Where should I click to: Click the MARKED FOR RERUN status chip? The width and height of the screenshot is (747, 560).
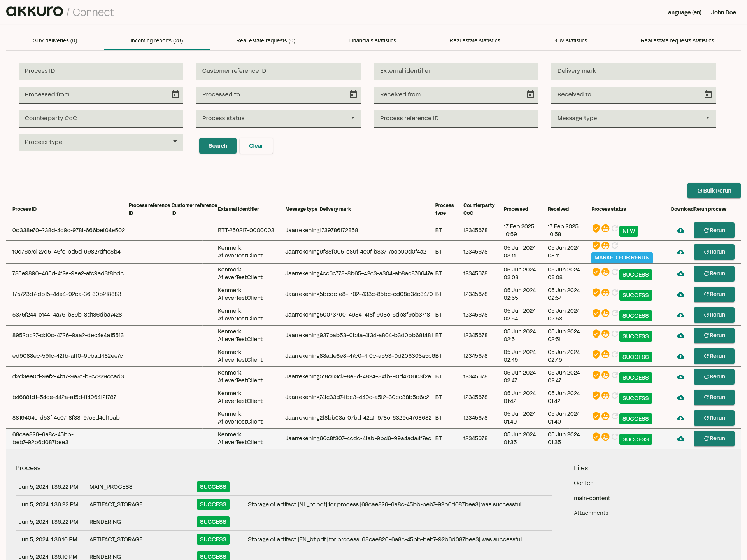(x=621, y=257)
